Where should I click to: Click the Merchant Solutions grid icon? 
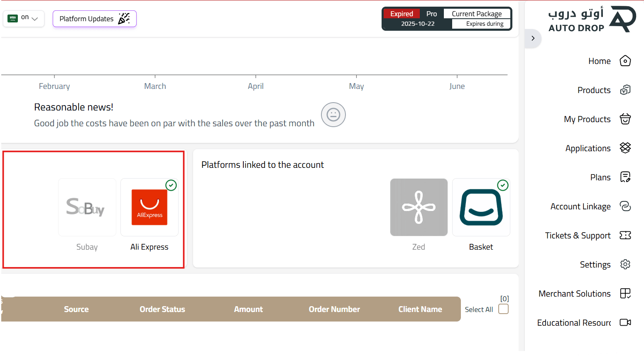coord(625,294)
